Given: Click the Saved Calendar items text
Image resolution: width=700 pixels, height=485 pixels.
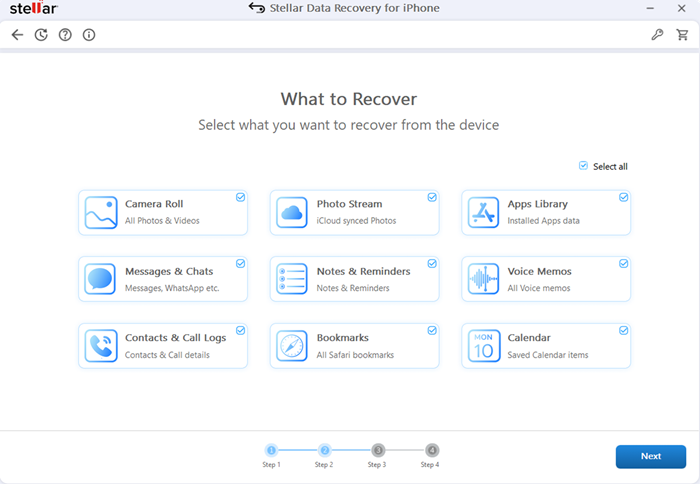Looking at the screenshot, I should point(548,355).
